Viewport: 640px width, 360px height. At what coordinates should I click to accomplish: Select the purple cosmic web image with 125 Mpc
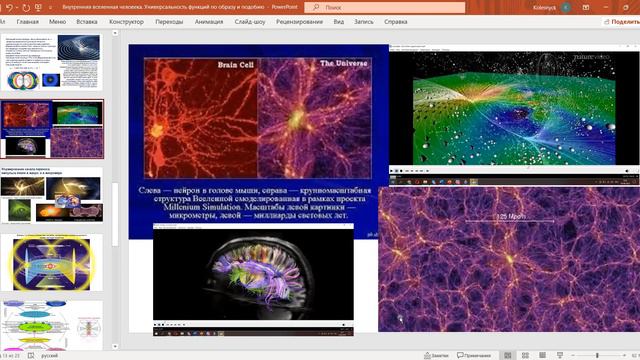509,259
